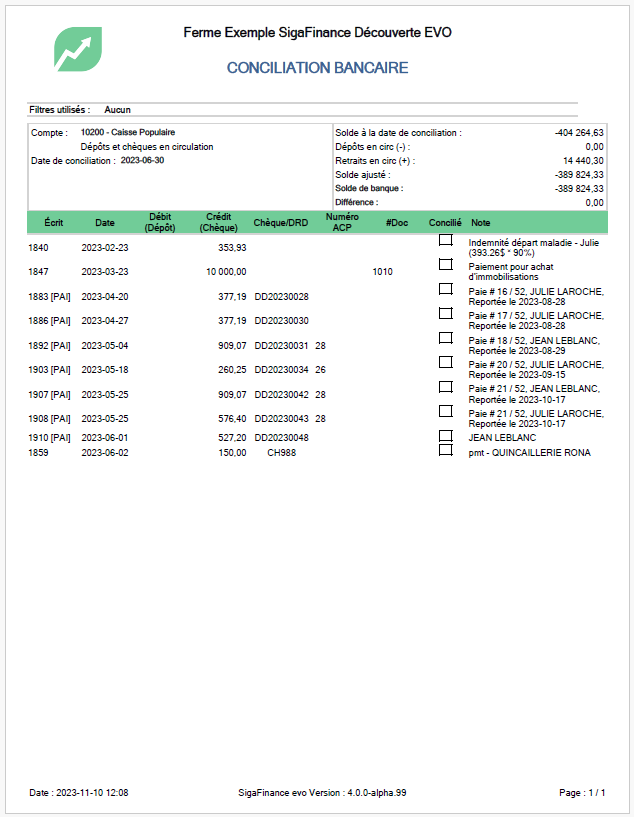Click the #Doc value 1010

click(x=382, y=271)
